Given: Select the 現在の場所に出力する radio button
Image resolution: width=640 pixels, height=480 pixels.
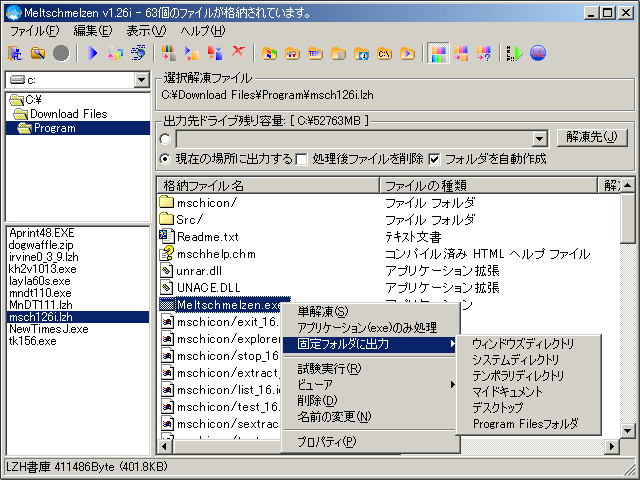Looking at the screenshot, I should (165, 159).
